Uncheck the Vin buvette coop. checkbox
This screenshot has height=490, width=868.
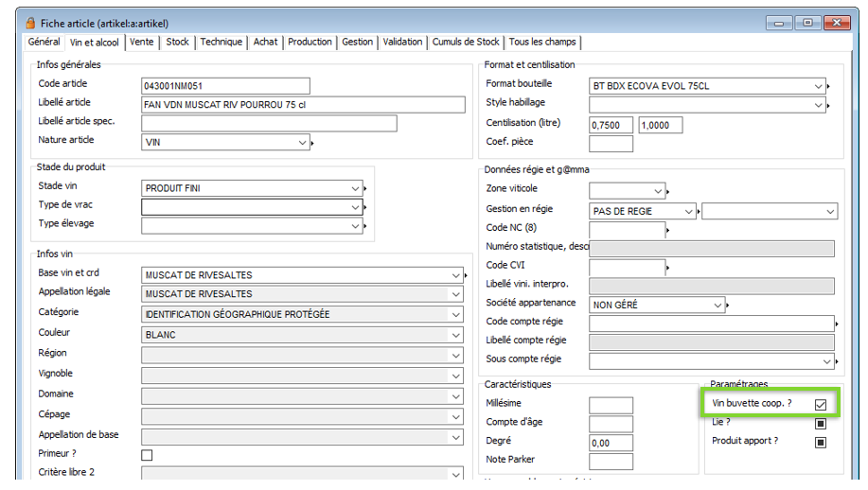point(821,405)
